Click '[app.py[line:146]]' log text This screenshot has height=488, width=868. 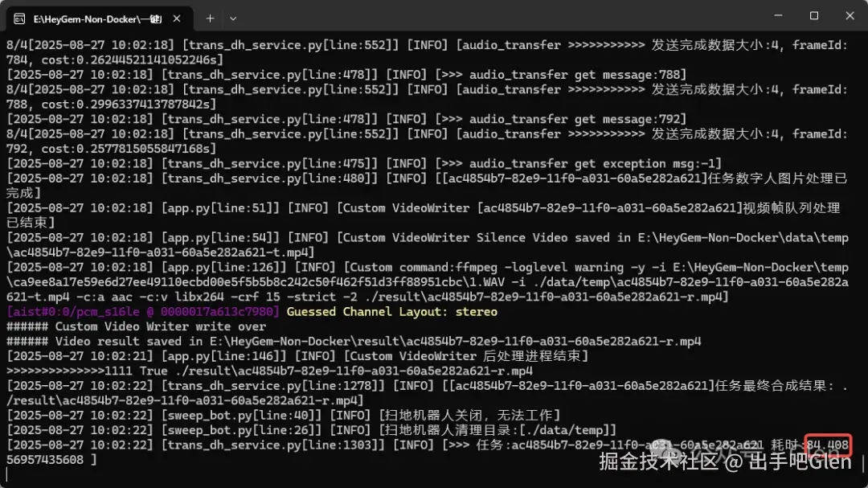point(223,356)
